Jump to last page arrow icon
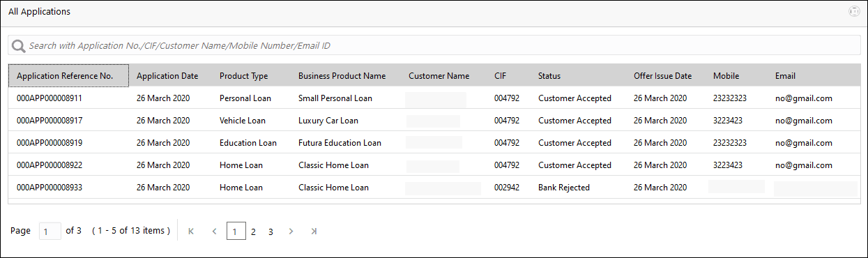This screenshot has height=258, width=868. pos(314,231)
